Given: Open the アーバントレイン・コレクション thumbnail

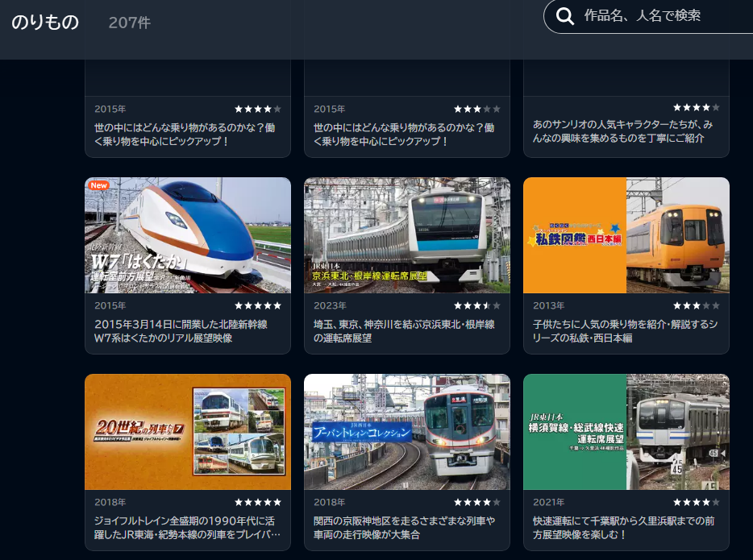Looking at the screenshot, I should (x=407, y=432).
